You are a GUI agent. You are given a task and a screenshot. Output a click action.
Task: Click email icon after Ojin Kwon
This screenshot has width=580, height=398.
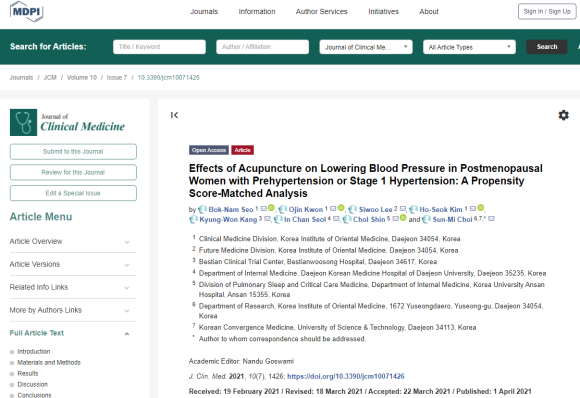click(x=333, y=209)
